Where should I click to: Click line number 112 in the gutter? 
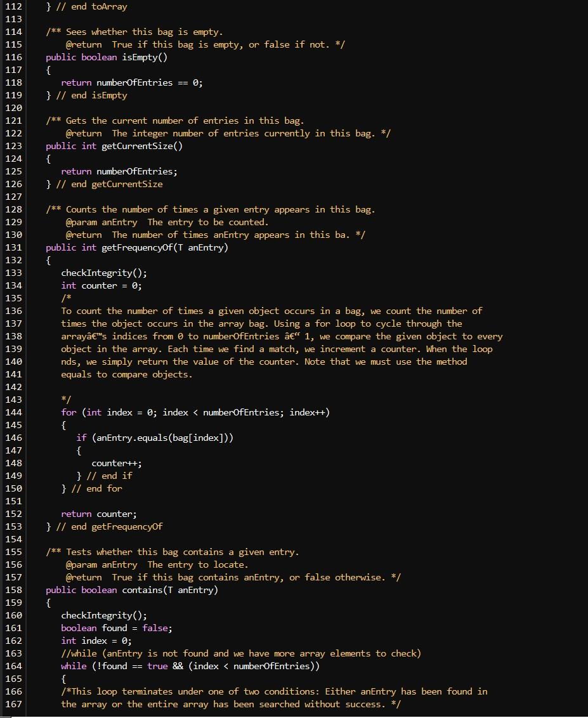(x=13, y=6)
